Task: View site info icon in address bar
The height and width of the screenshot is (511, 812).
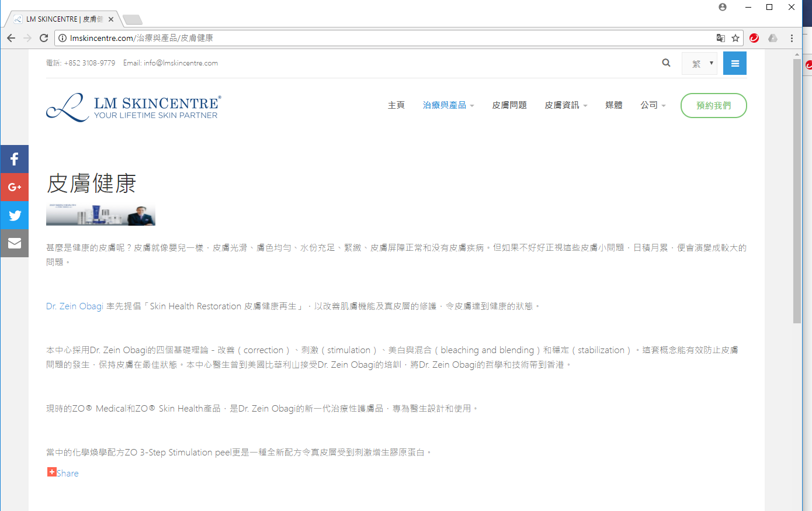Action: click(x=63, y=38)
